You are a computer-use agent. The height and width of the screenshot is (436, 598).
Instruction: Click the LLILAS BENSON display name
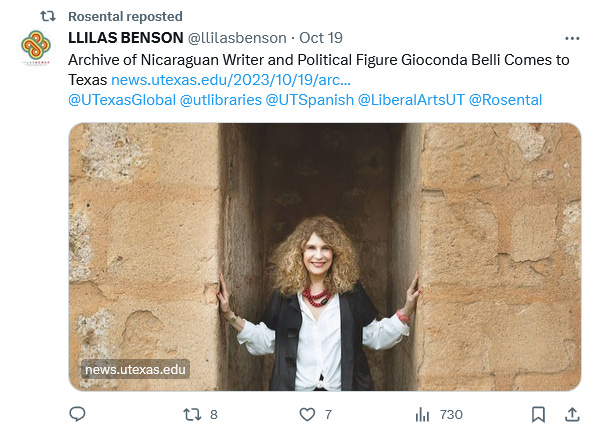point(126,38)
